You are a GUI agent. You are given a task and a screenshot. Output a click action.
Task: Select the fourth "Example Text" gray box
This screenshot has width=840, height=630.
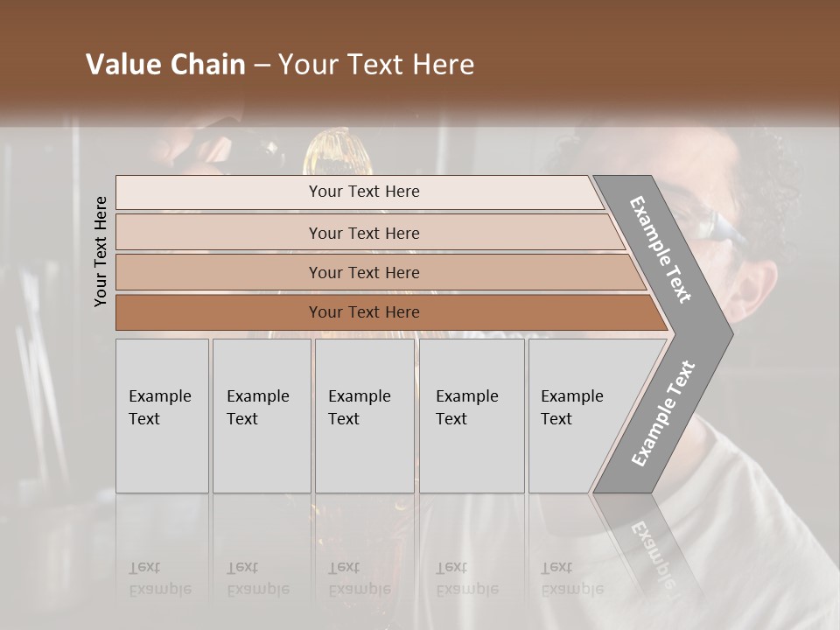[x=472, y=416]
